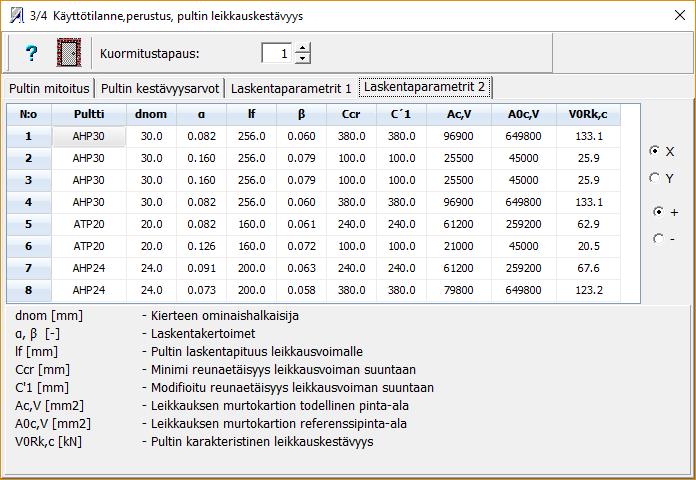Click the AHP24 cell in row 7
The height and width of the screenshot is (480, 696).
(89, 268)
